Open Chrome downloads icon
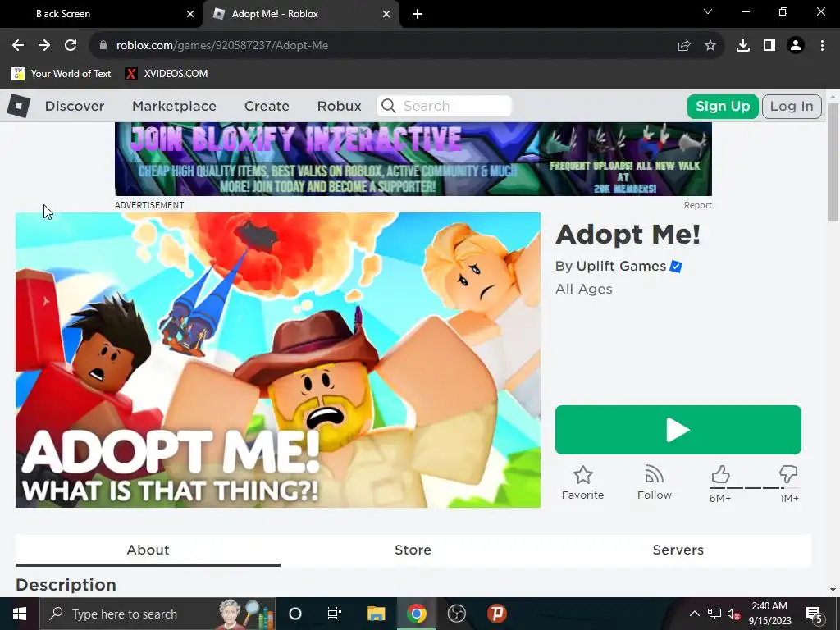 click(743, 46)
